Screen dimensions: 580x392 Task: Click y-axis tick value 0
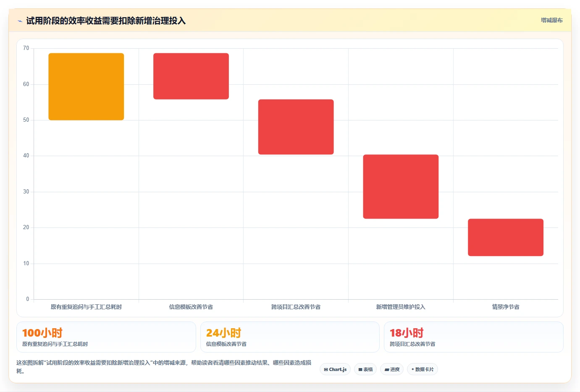tap(28, 299)
